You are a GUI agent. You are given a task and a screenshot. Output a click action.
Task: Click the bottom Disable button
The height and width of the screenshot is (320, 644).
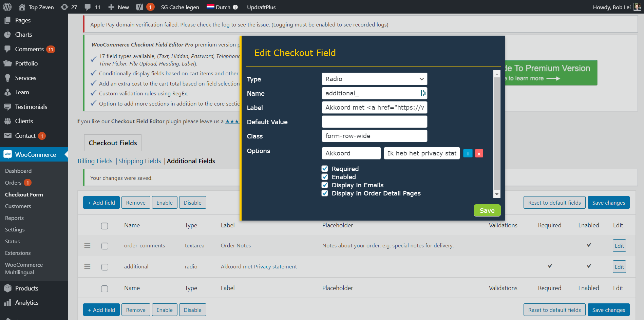tap(192, 310)
